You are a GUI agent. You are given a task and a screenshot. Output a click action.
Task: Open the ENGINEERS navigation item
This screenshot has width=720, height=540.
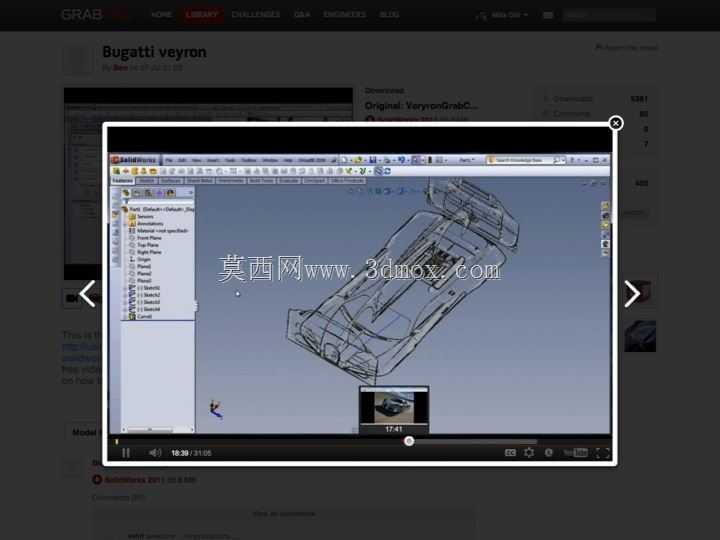(345, 15)
